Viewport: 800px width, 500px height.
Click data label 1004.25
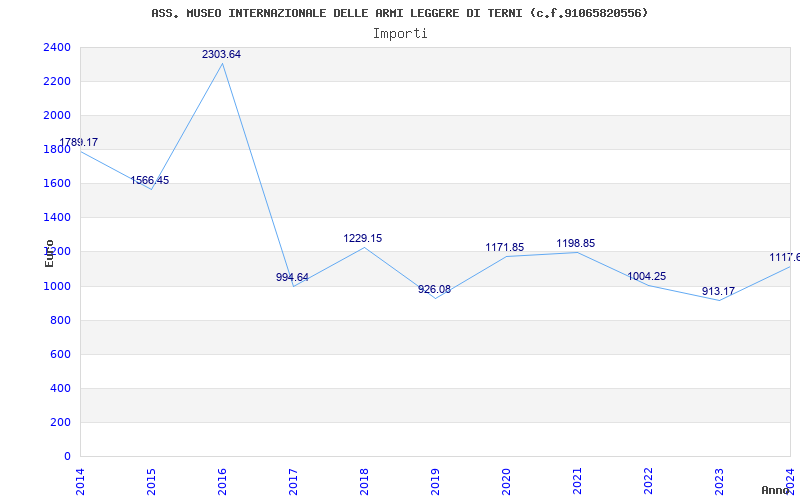(x=646, y=276)
